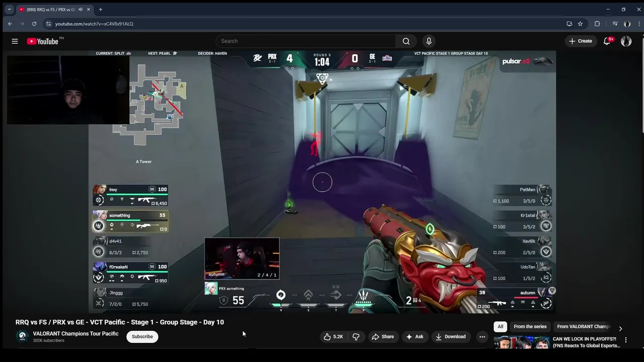
Task: Like the video with thumbs-up button
Action: point(334,337)
